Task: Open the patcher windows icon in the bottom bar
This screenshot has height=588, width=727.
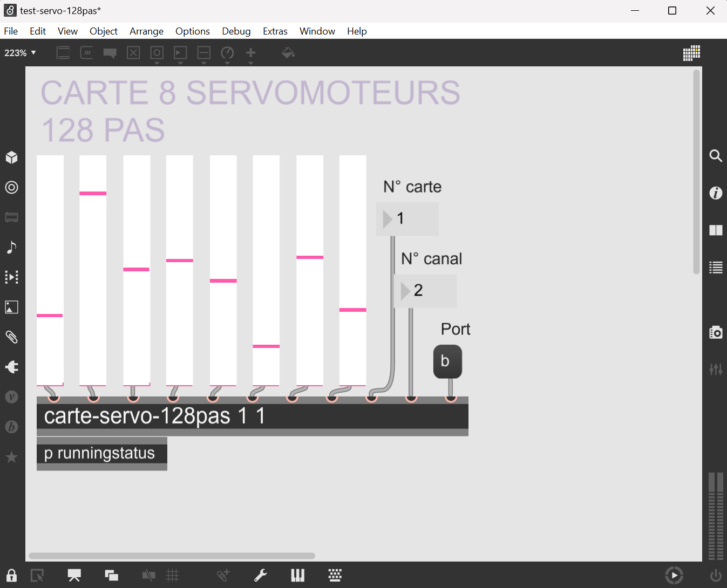Action: point(112,576)
